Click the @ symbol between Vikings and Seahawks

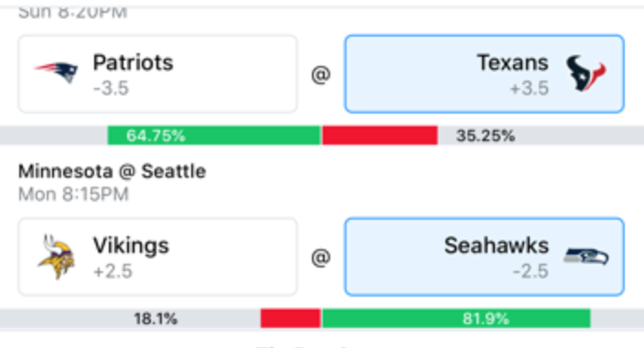coord(321,258)
